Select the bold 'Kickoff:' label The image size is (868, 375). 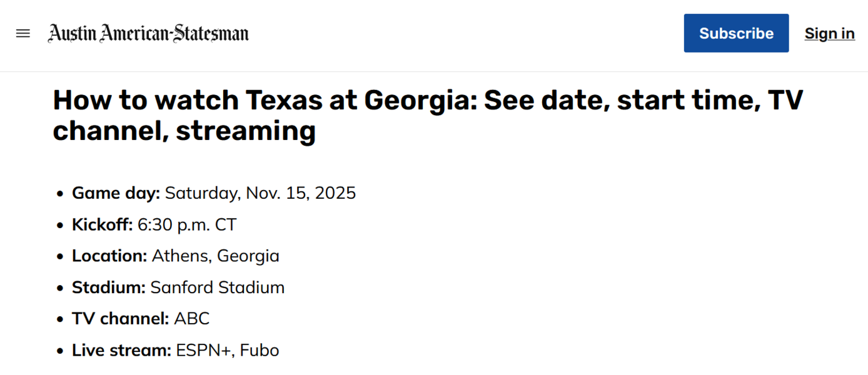pyautogui.click(x=103, y=224)
